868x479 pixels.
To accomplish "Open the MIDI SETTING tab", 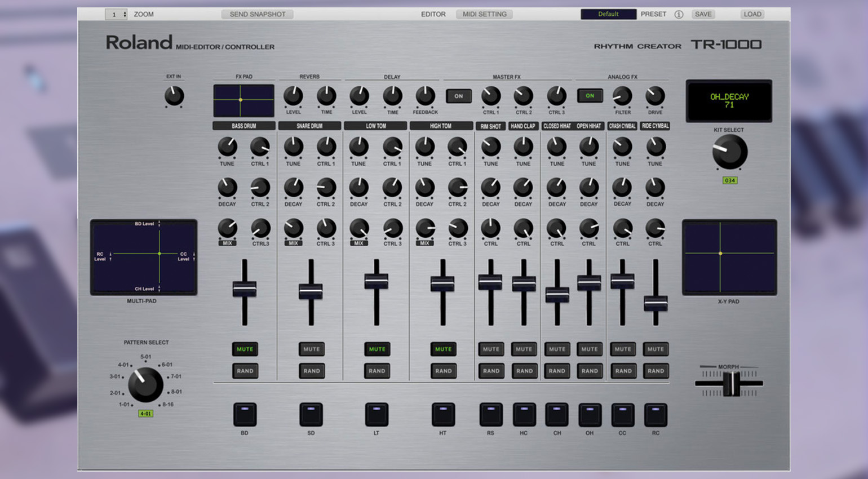I will click(x=484, y=14).
